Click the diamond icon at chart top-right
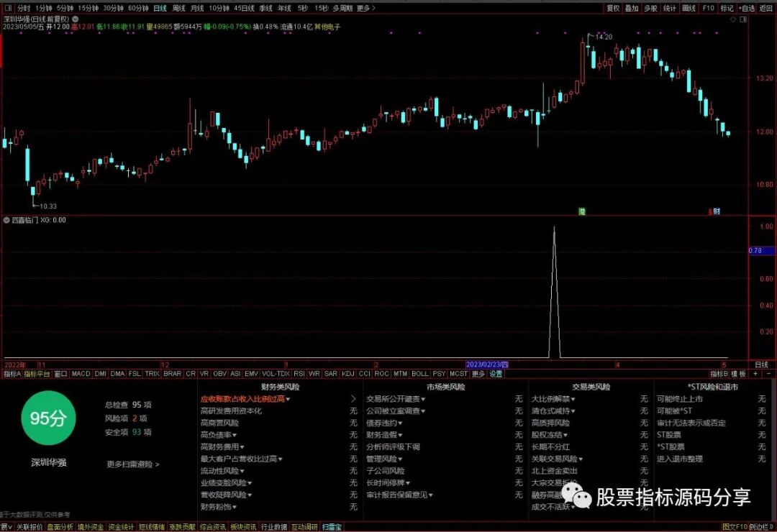This screenshot has width=777, height=532. [x=733, y=20]
